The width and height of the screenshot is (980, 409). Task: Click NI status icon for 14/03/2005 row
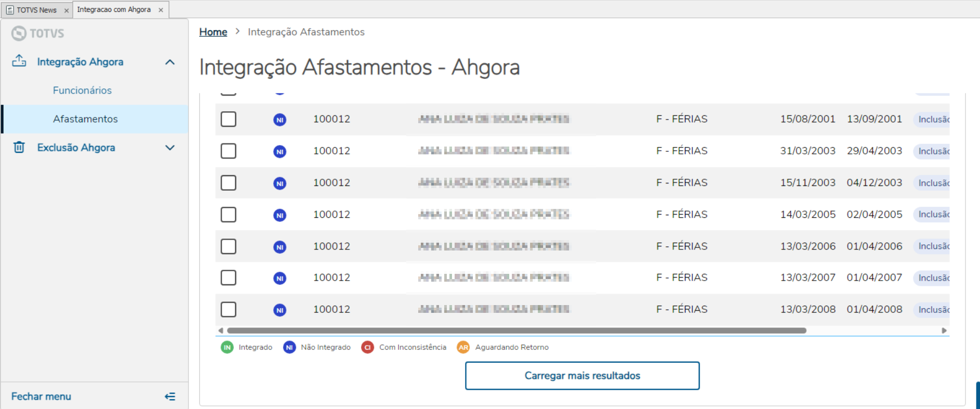point(280,215)
